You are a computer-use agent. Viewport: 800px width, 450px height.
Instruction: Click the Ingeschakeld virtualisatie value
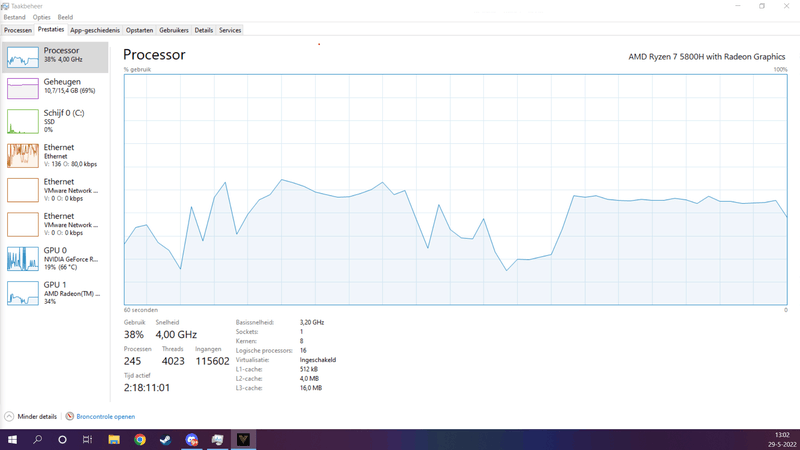[318, 360]
